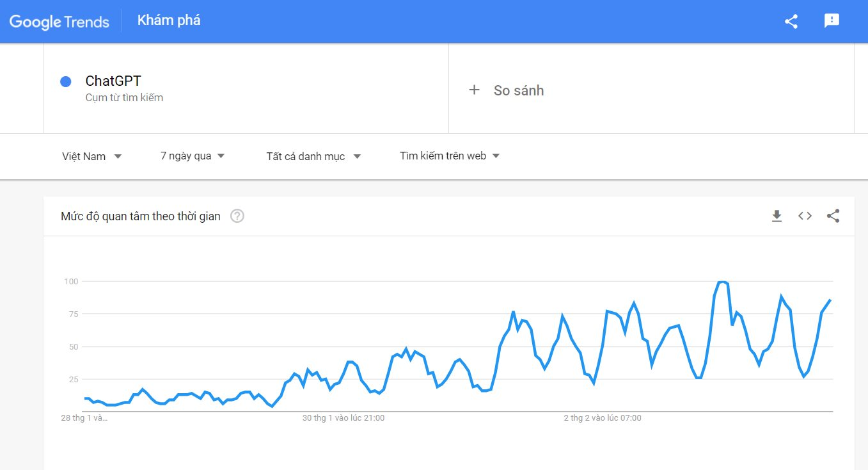This screenshot has width=868, height=470.
Task: Open the embed code icon
Action: click(805, 216)
